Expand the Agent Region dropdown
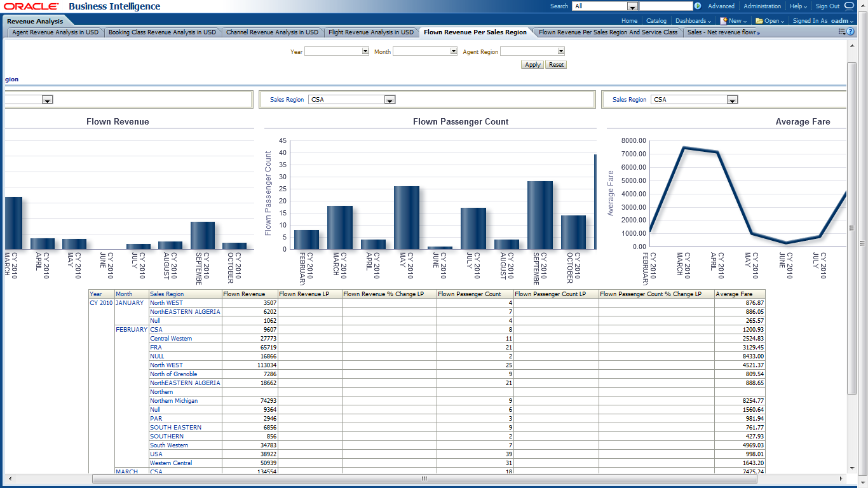 click(560, 51)
